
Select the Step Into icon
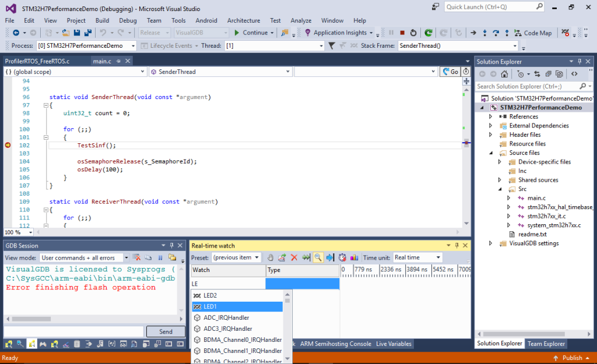click(x=484, y=33)
